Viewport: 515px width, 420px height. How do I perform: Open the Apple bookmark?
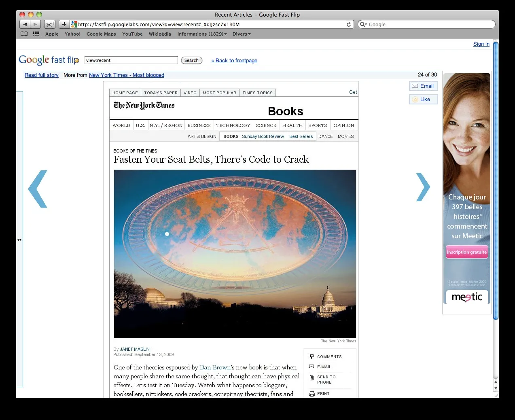[x=52, y=34]
